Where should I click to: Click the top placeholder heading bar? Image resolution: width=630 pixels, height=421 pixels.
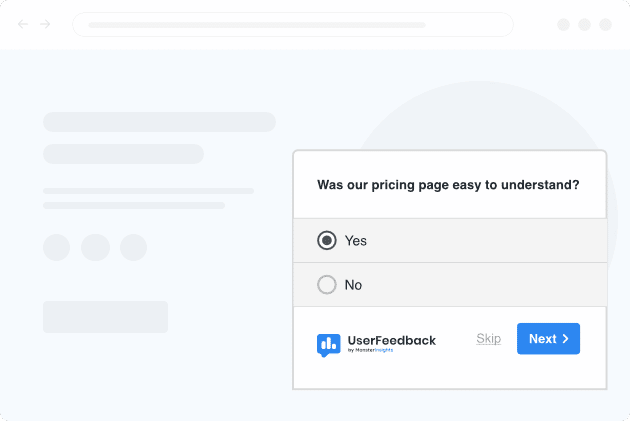coord(159,122)
